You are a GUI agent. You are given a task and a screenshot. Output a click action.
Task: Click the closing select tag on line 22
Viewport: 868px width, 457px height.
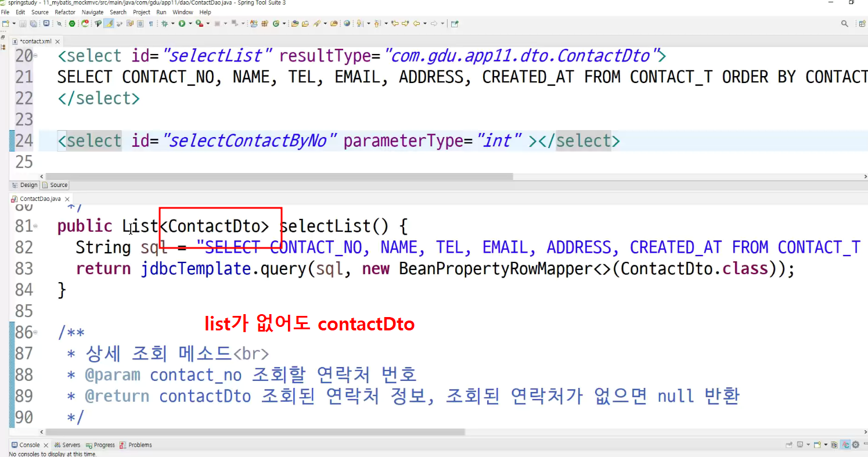(x=99, y=99)
